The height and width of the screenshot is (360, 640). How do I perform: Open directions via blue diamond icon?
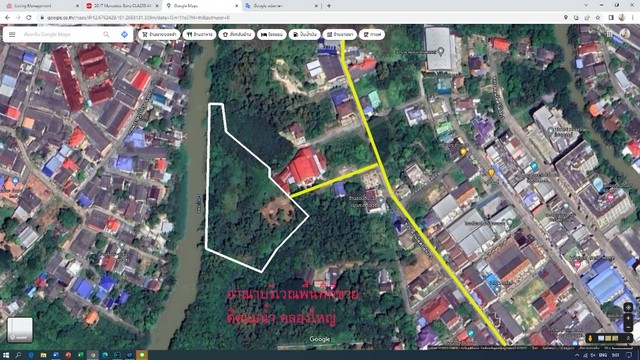point(124,35)
